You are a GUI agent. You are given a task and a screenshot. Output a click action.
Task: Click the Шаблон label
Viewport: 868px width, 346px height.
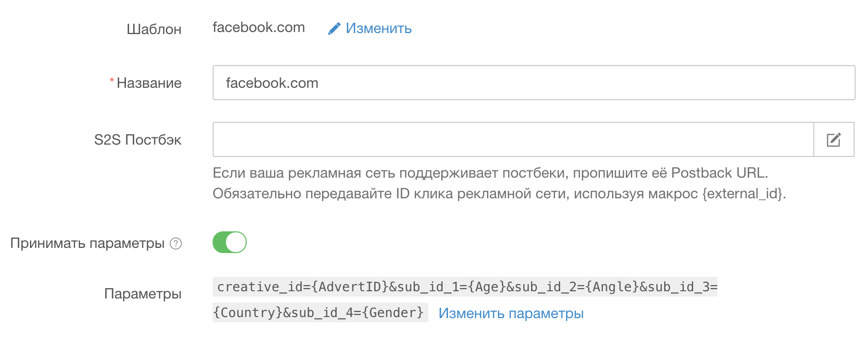coord(154,29)
